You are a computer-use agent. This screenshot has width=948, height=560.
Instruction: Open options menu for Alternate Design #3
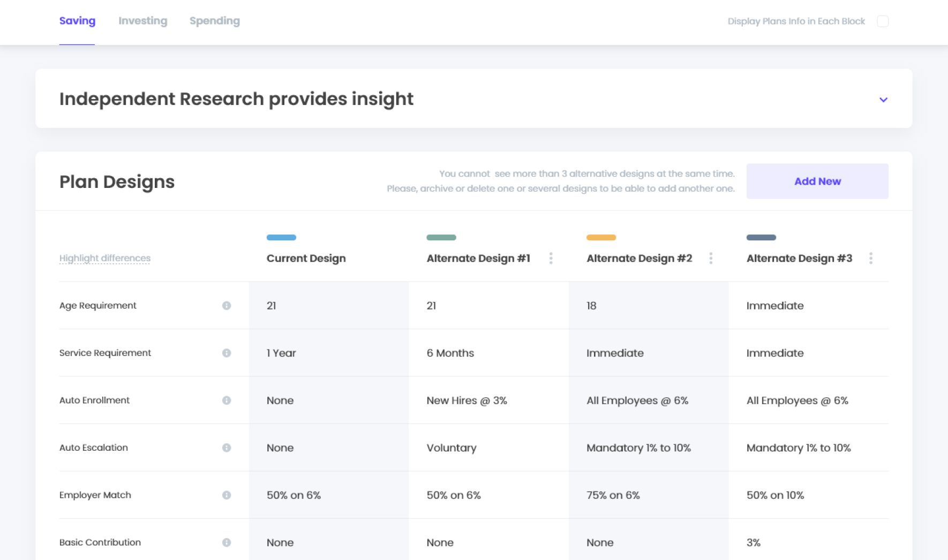(x=871, y=259)
